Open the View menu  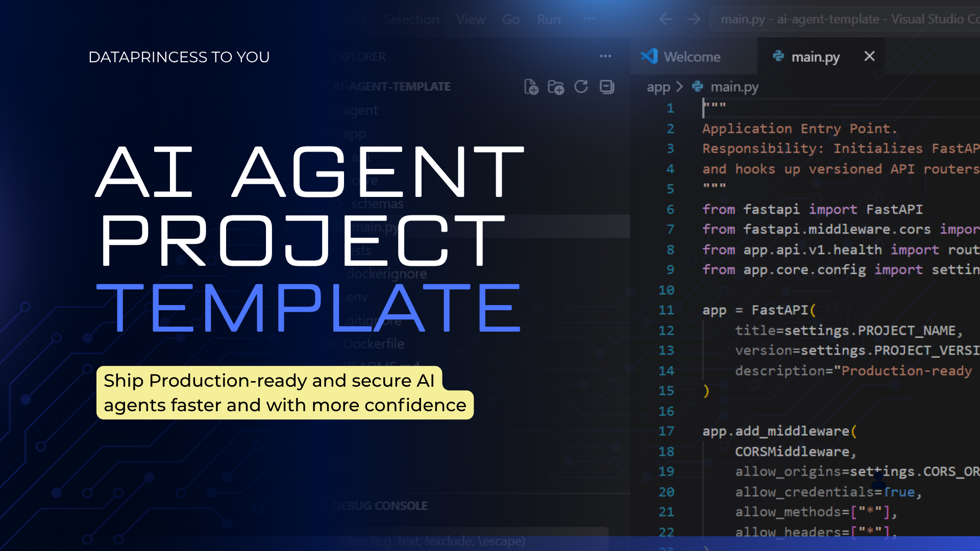pyautogui.click(x=471, y=19)
